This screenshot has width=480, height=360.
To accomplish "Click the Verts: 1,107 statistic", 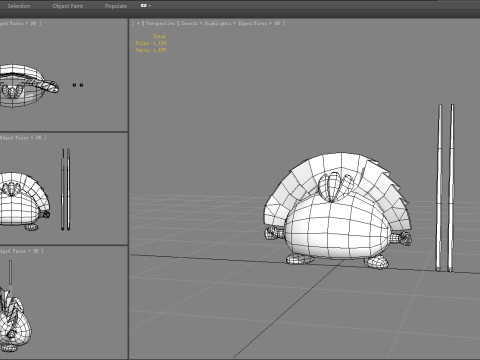I will coord(151,50).
